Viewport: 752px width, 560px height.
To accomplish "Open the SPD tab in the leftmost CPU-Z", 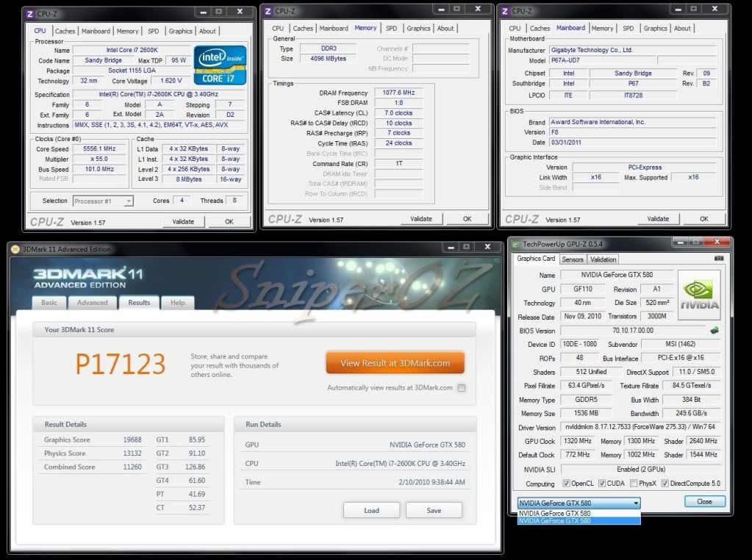I will click(x=153, y=31).
